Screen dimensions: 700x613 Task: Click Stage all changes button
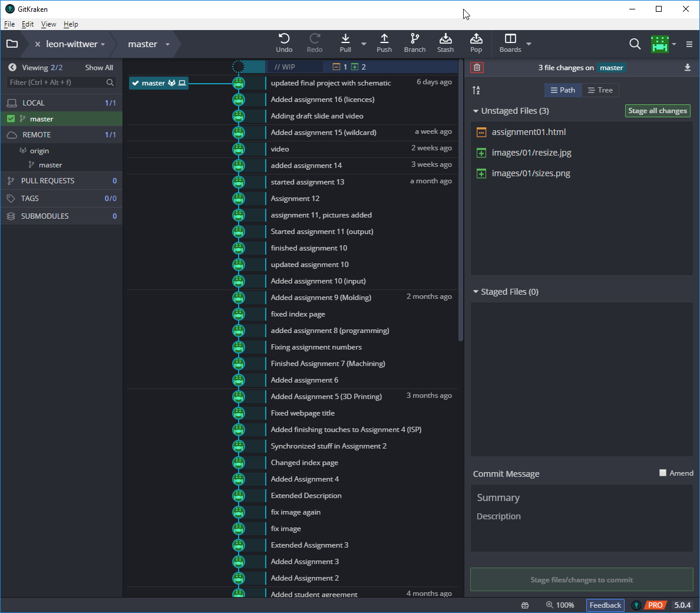(658, 111)
